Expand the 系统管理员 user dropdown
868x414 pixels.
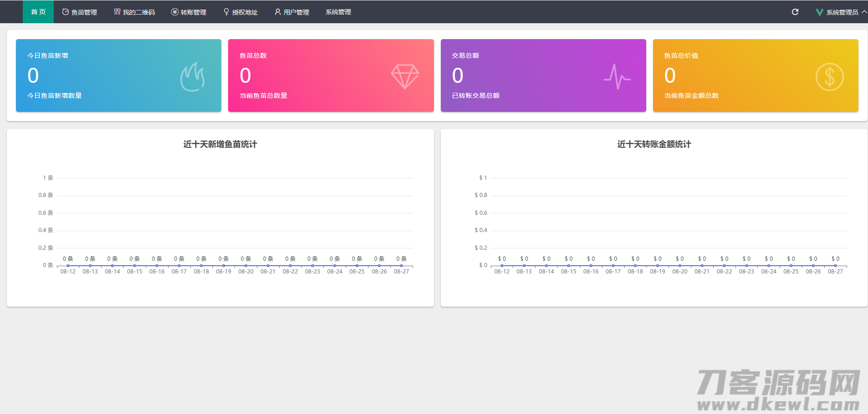pos(842,12)
